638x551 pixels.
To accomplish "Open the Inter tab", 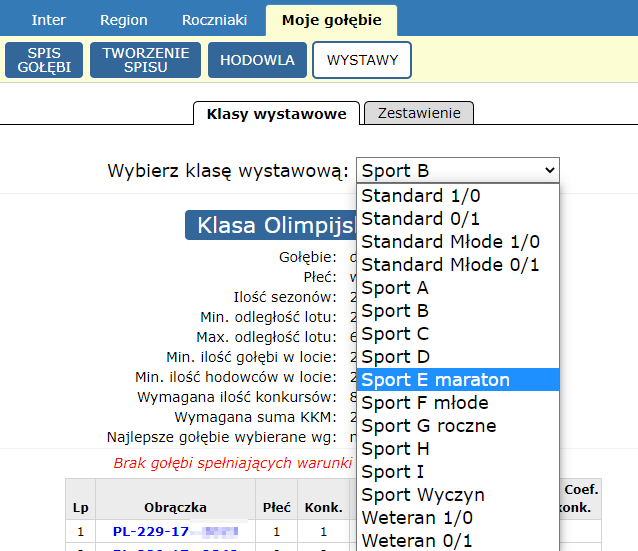I will pos(49,20).
